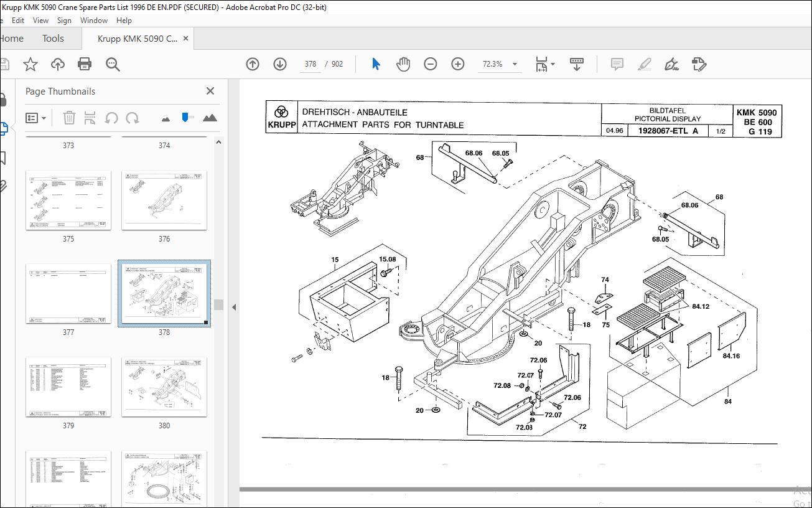812x508 pixels.
Task: Select the Krupp KMK 5090 document tab
Action: pyautogui.click(x=138, y=39)
